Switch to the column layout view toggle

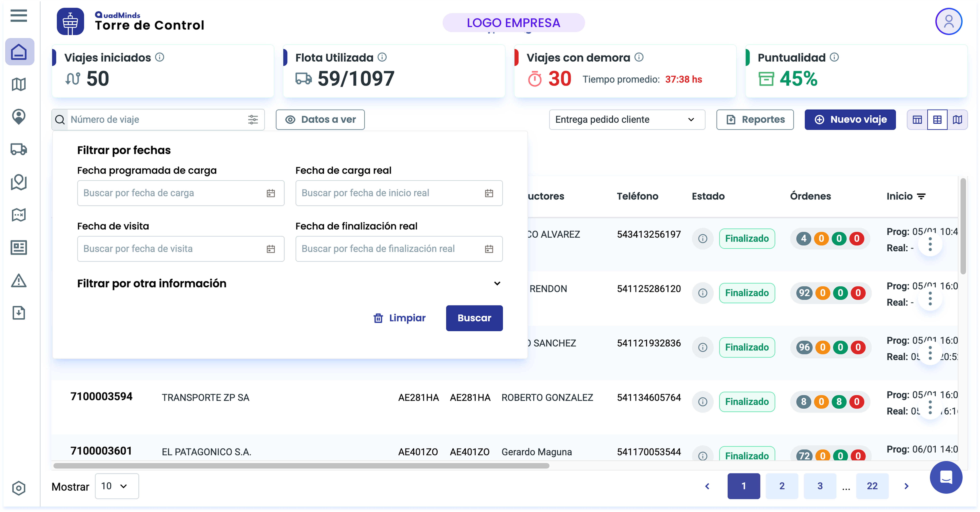click(917, 120)
